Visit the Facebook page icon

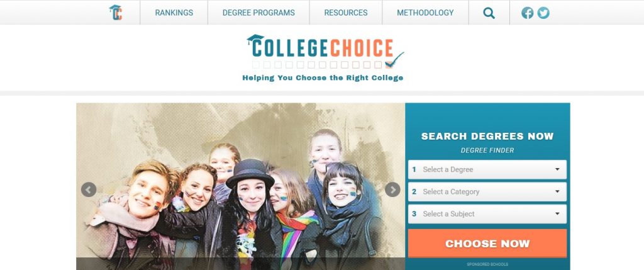(528, 13)
